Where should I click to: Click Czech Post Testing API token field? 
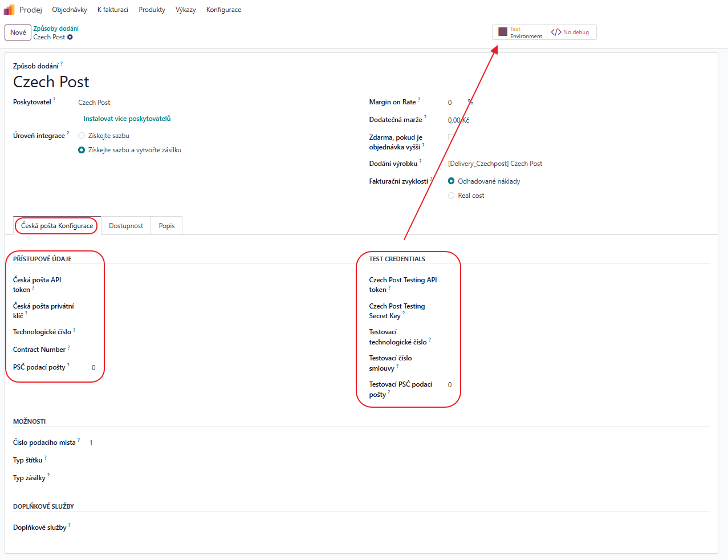click(579, 280)
